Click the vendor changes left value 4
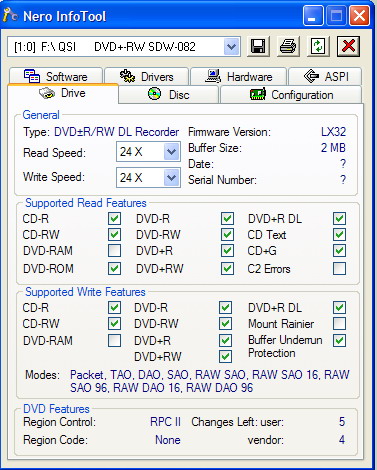Screen dimensions: 377x470 click(342, 440)
